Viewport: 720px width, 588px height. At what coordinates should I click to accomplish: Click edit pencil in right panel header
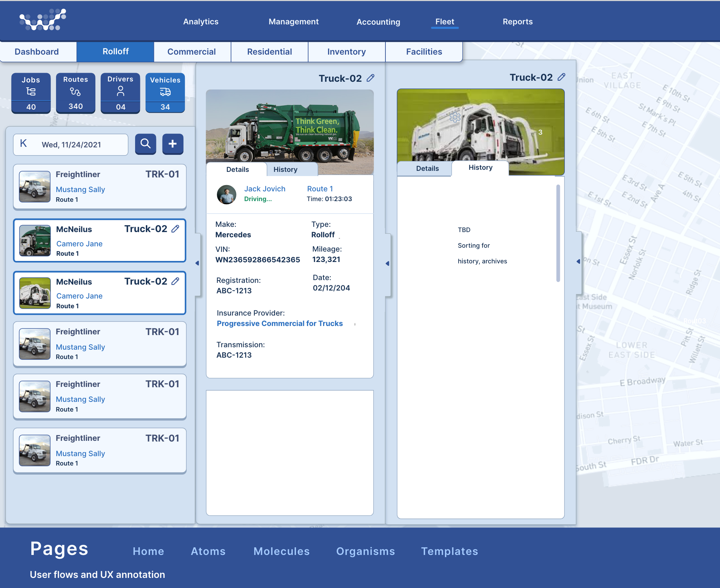point(562,77)
